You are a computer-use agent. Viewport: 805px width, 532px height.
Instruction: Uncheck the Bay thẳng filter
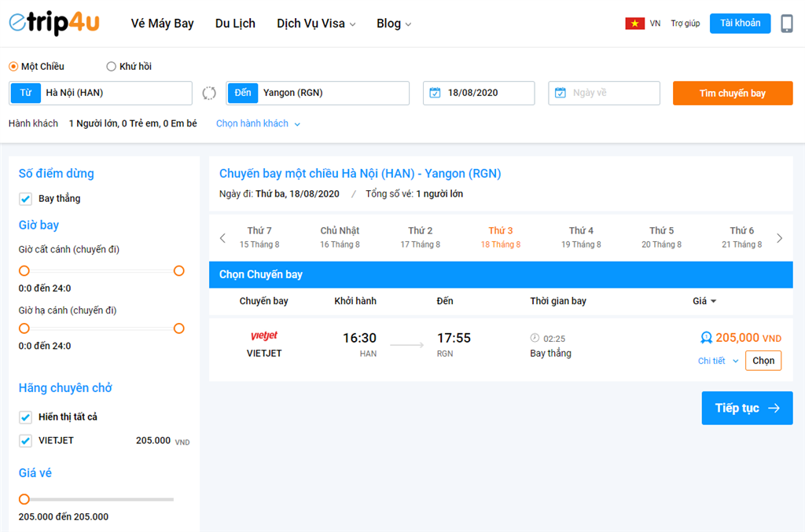coord(25,198)
